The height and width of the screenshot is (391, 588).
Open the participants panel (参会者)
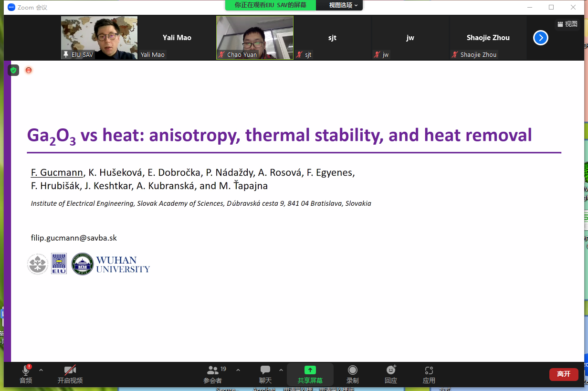(213, 374)
